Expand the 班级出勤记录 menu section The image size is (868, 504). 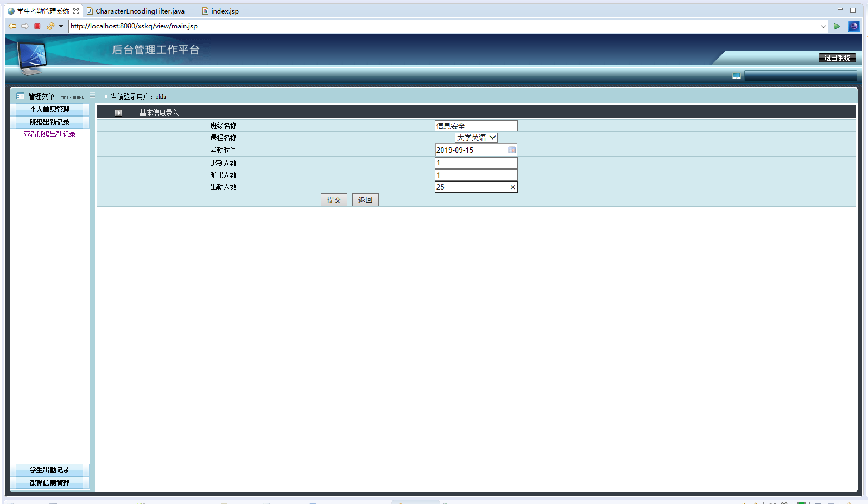(49, 122)
